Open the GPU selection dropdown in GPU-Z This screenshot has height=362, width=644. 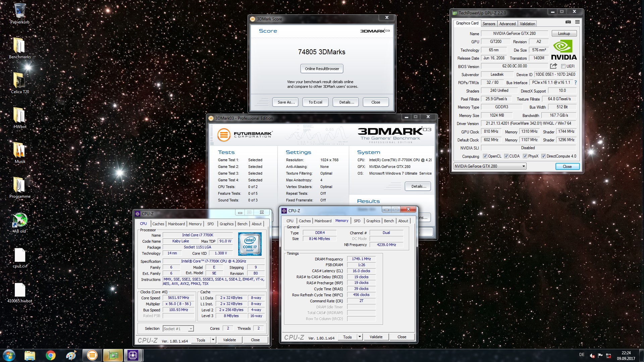pos(490,166)
